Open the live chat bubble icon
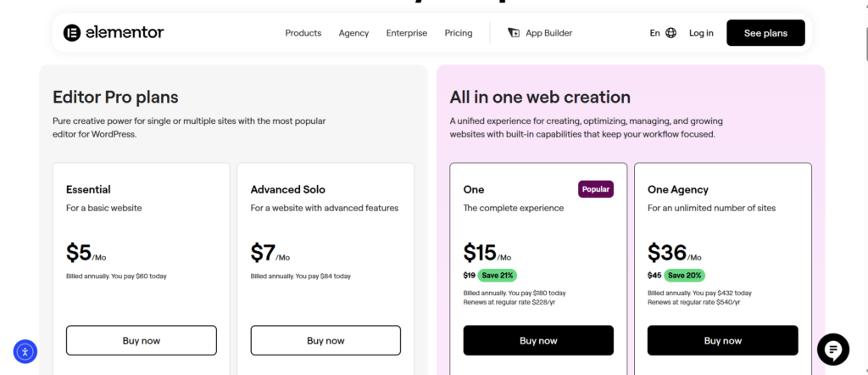The image size is (868, 375). pyautogui.click(x=833, y=350)
